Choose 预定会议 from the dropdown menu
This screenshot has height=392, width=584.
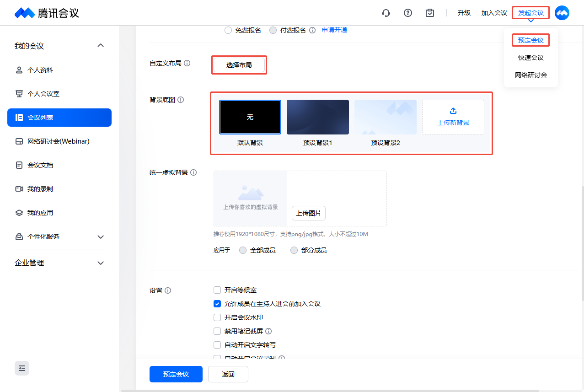pos(530,40)
